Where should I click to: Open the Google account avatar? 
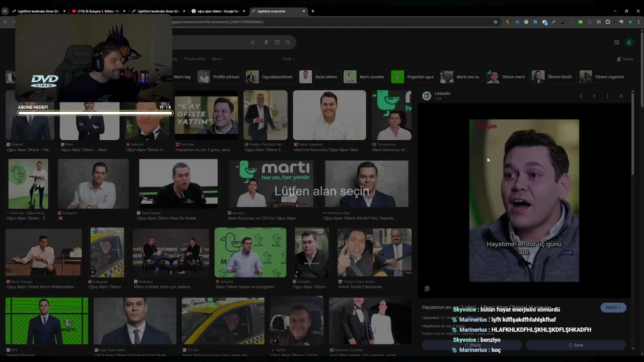click(629, 42)
